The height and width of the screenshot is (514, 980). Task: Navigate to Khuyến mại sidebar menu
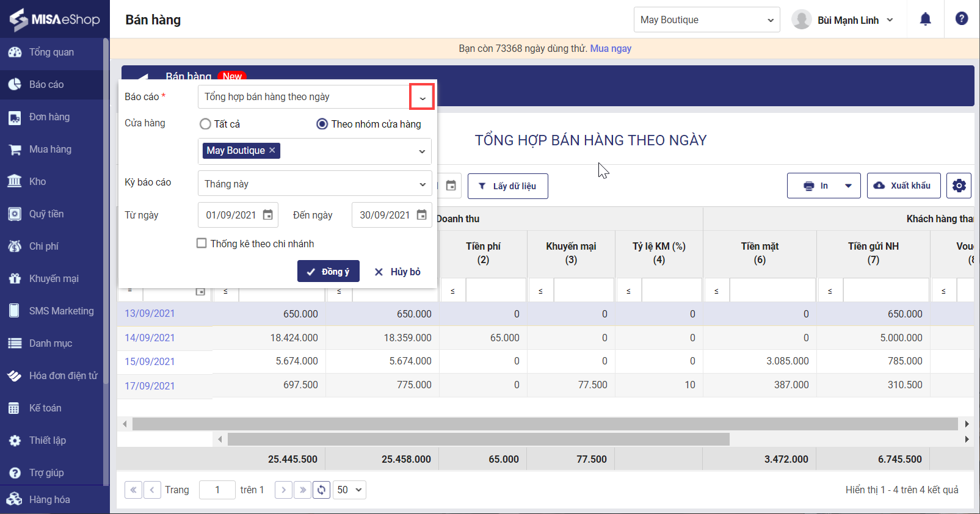click(54, 278)
